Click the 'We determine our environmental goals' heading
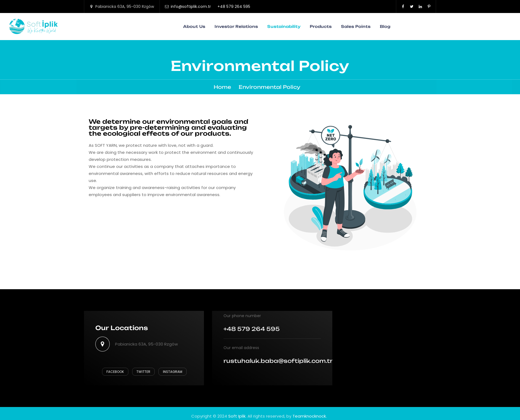This screenshot has width=520, height=420. click(168, 128)
